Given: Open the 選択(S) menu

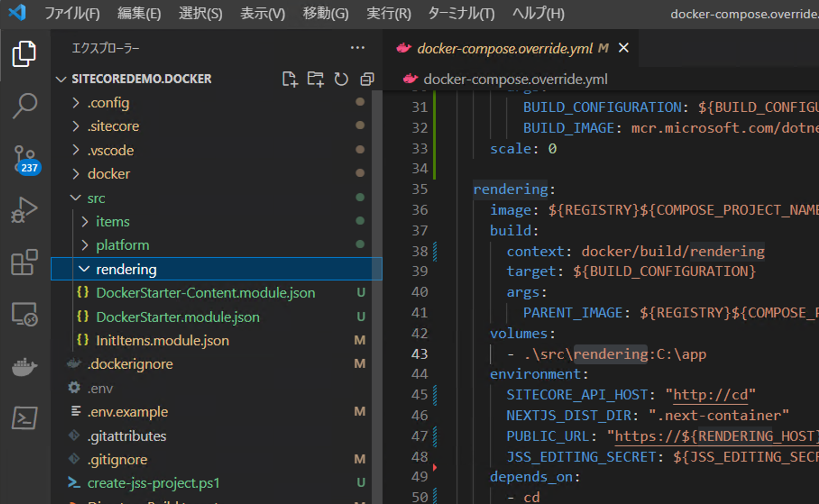Looking at the screenshot, I should pos(201,14).
